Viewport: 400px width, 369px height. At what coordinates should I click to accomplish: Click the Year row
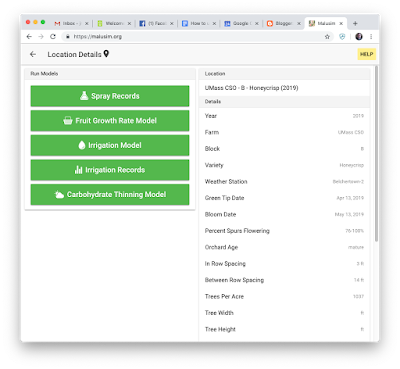[x=284, y=116]
